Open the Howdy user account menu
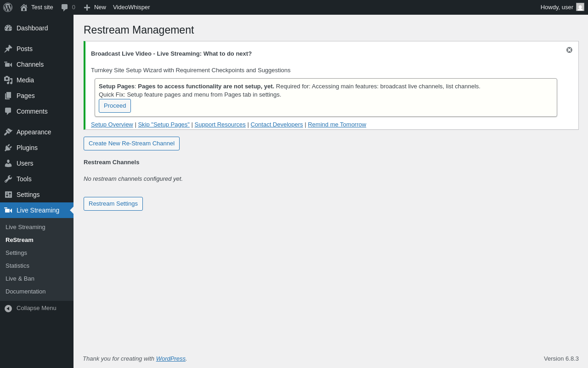Viewport: 588px width, 368px height. (x=562, y=7)
